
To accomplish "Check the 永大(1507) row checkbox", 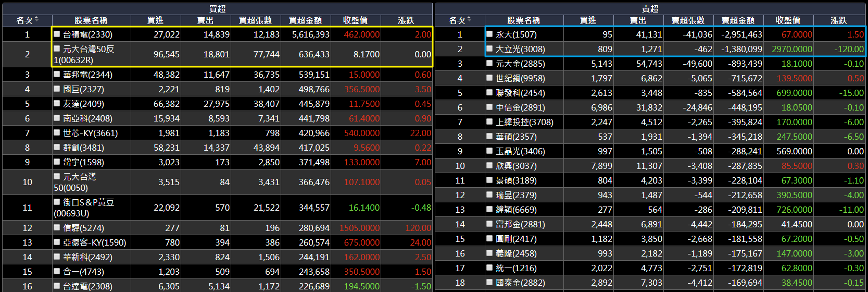I will point(489,34).
